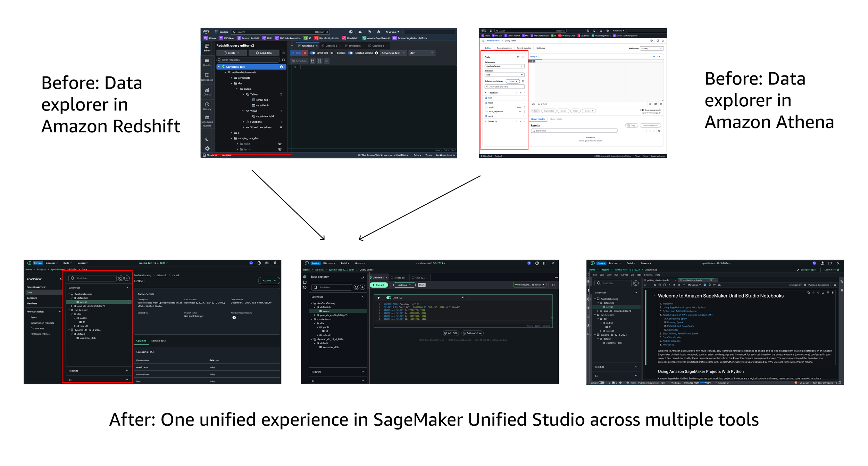Click the save icon beside Schedule button
The width and height of the screenshot is (868, 466).
click(312, 61)
